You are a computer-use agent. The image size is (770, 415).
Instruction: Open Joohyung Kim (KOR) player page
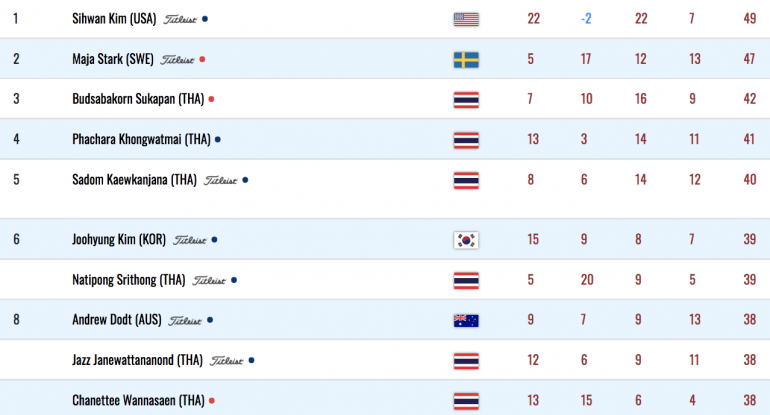click(119, 240)
